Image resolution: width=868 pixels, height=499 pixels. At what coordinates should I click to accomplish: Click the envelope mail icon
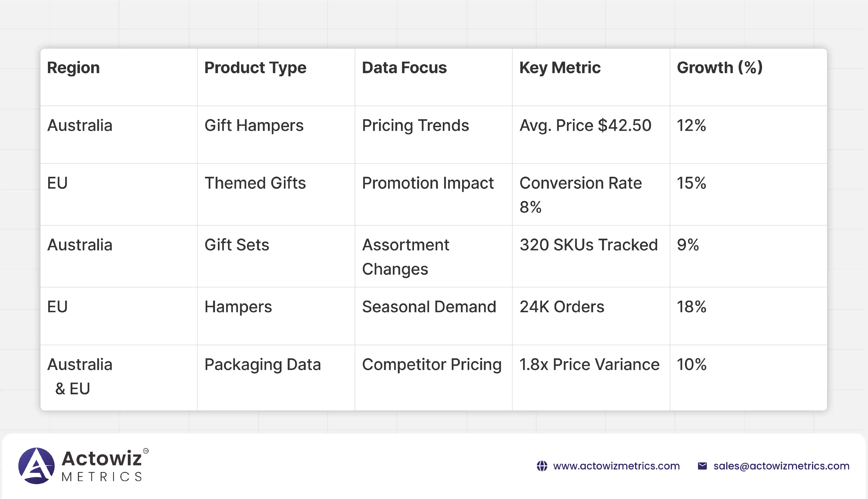(702, 466)
